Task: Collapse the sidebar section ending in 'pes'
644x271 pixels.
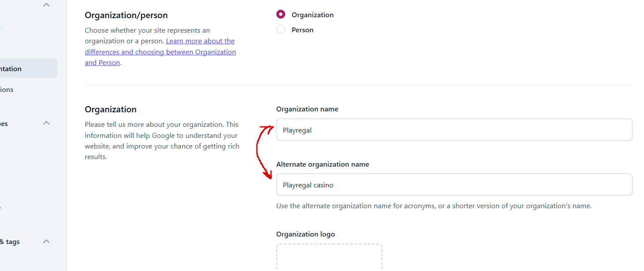Action: click(46, 123)
